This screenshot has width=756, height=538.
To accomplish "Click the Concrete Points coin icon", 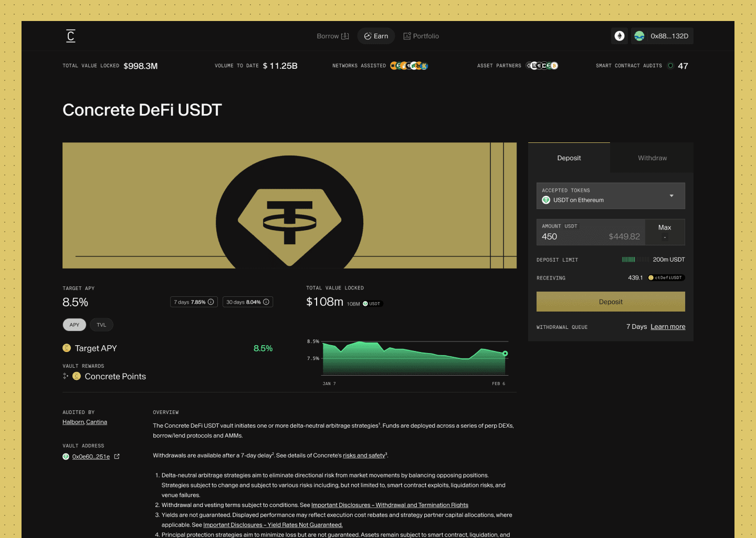I will (77, 376).
